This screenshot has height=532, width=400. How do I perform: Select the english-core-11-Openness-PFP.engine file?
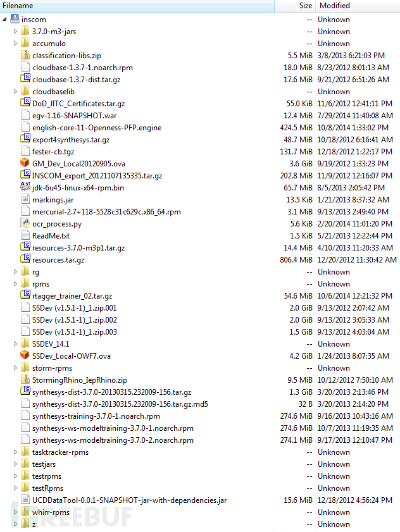[97, 128]
